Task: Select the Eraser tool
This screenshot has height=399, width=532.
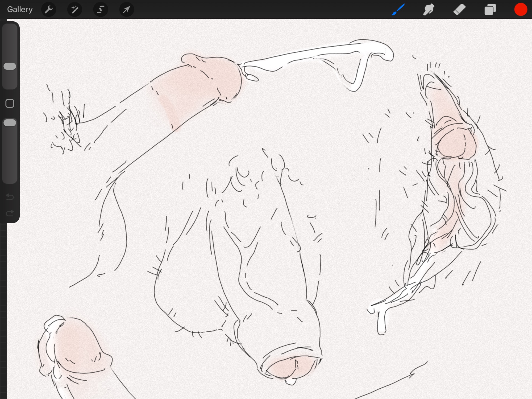Action: pyautogui.click(x=459, y=10)
